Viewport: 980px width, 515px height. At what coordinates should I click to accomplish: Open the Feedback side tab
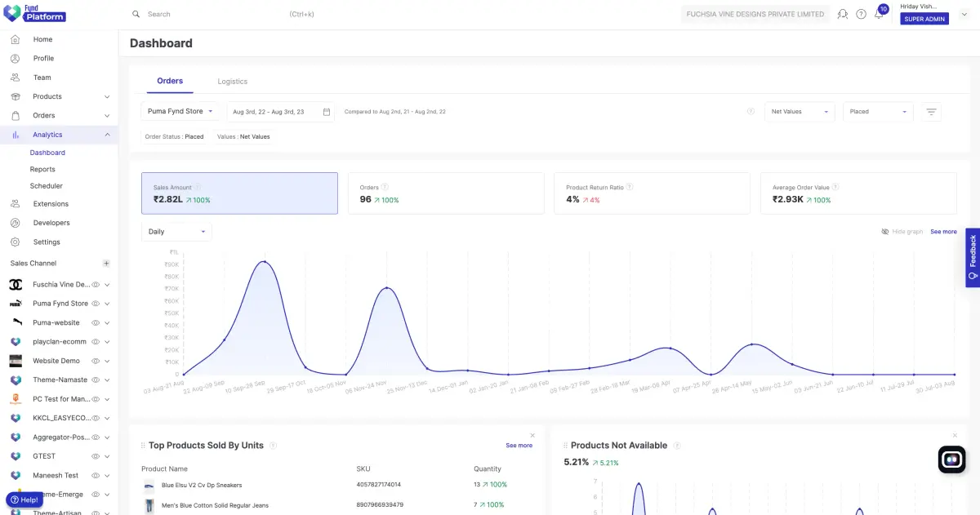point(973,258)
